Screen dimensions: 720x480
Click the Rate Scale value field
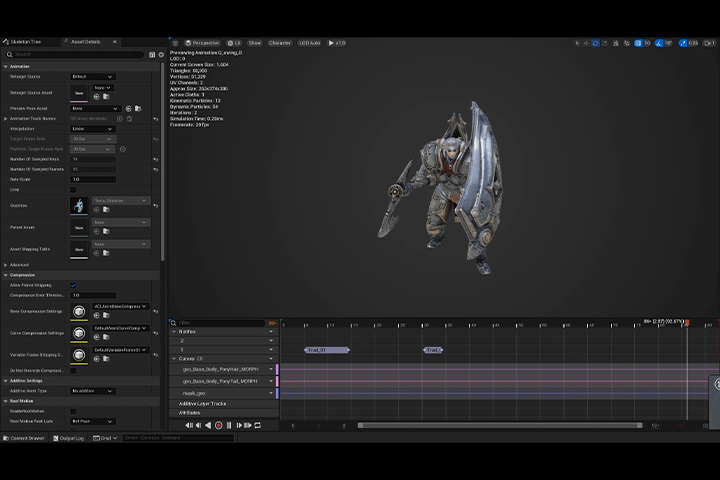[x=93, y=179]
